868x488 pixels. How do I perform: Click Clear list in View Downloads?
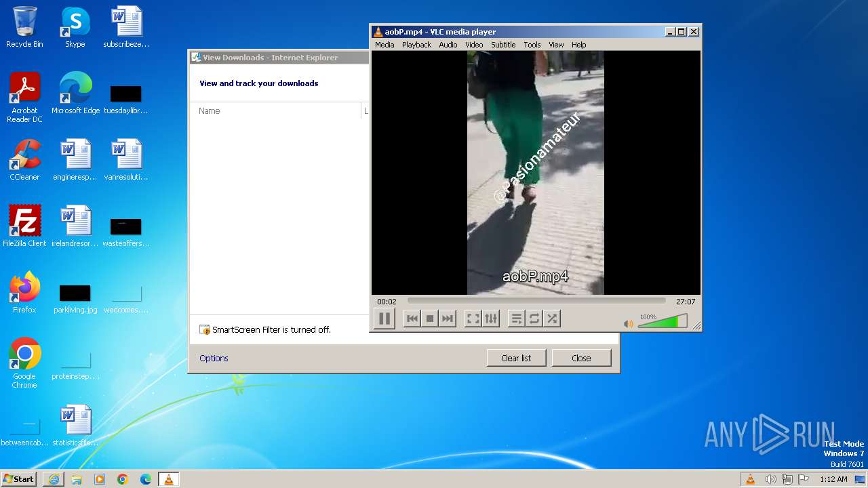(516, 358)
